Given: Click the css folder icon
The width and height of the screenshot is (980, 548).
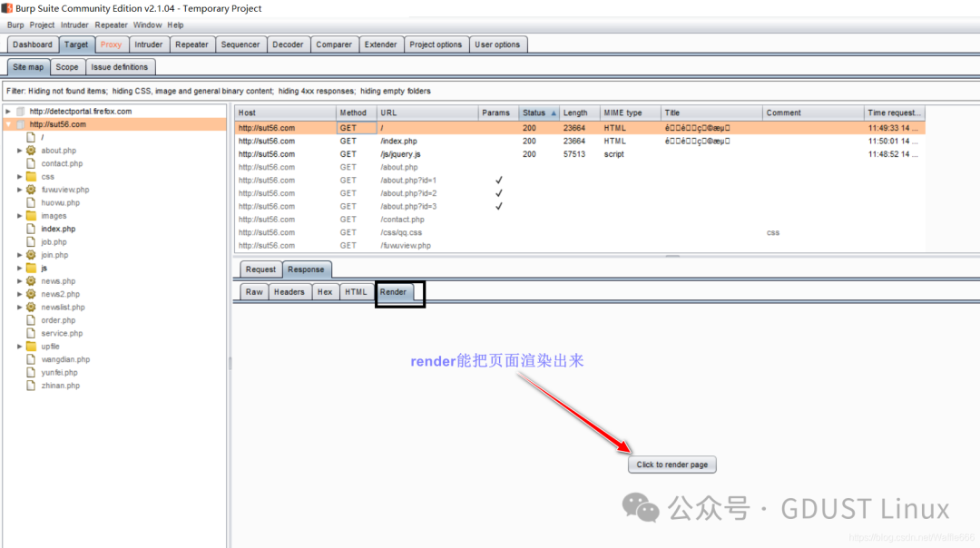Looking at the screenshot, I should click(x=31, y=177).
